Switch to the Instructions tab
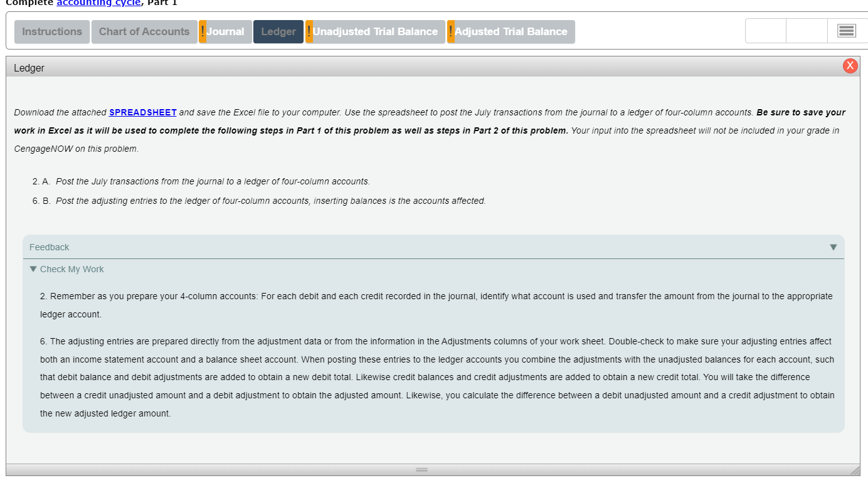868x488 pixels. [x=51, y=31]
